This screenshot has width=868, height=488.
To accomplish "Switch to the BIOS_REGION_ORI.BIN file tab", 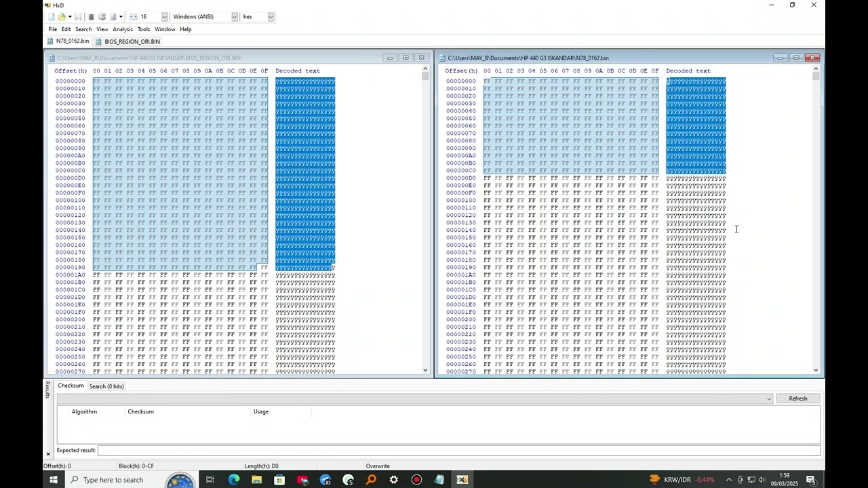I will [x=127, y=41].
